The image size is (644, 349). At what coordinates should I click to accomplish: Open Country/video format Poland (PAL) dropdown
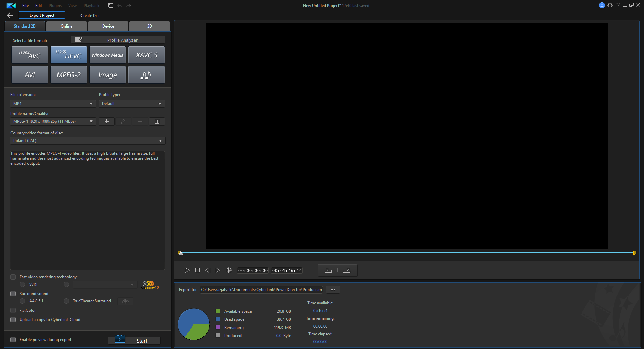88,141
